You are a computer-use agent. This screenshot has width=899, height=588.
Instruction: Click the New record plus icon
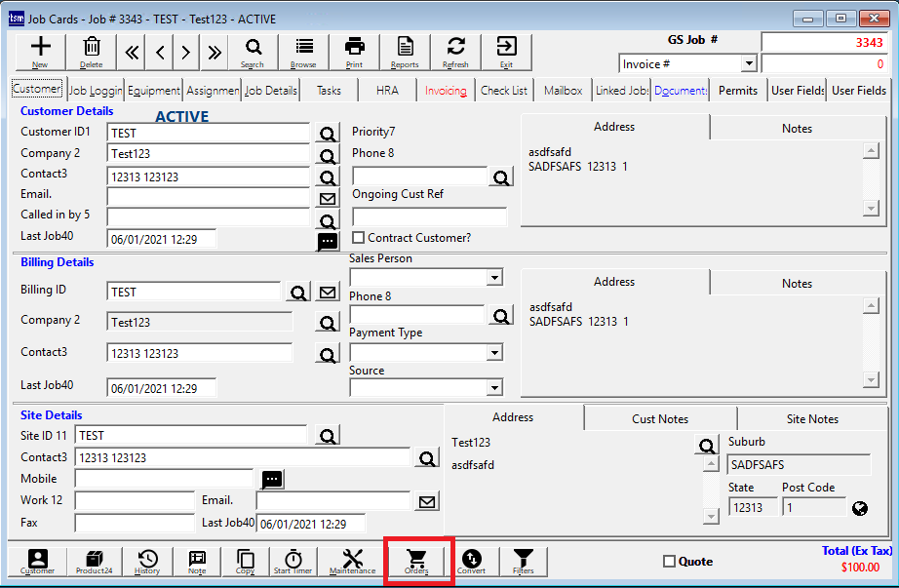coord(40,51)
